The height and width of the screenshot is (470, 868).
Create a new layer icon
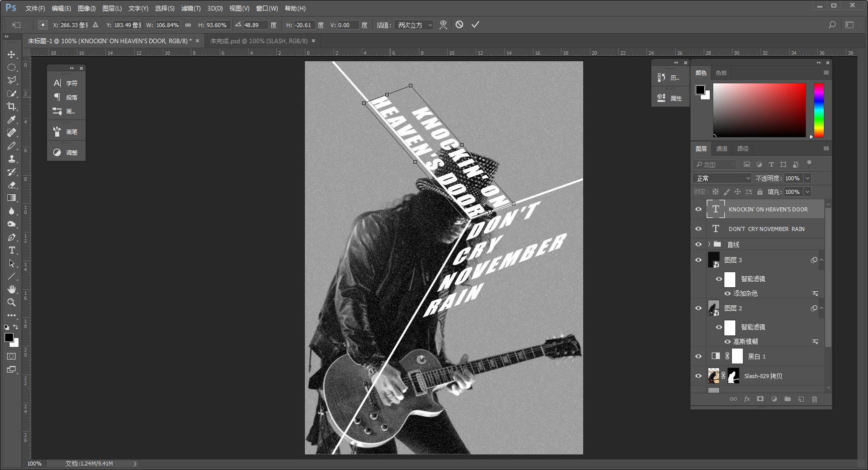[801, 399]
